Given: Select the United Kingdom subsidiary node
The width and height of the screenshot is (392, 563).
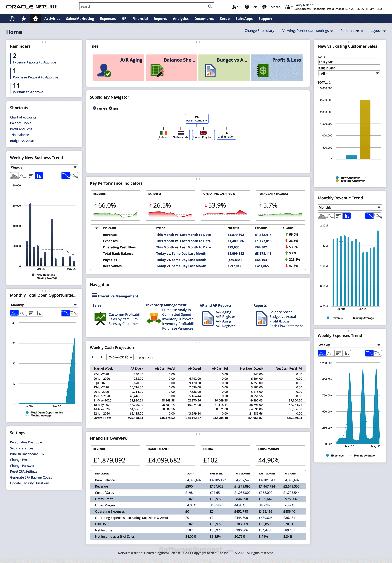Looking at the screenshot, I should pos(203,135).
